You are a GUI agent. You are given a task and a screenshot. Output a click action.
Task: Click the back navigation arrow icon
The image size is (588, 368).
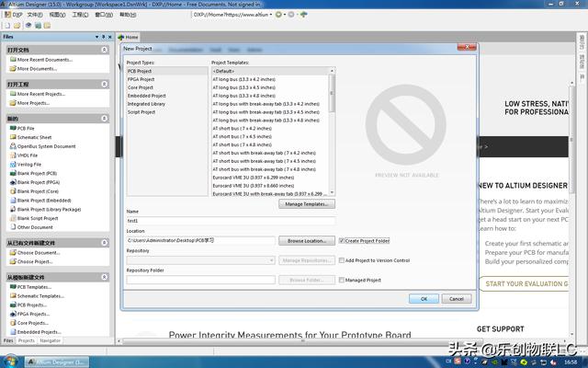[278, 15]
